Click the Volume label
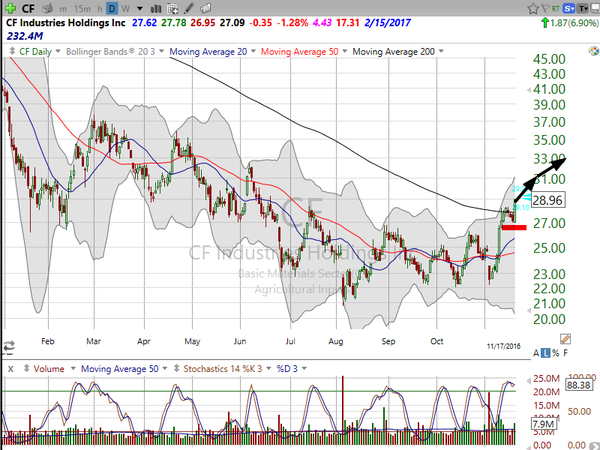 (x=49, y=369)
